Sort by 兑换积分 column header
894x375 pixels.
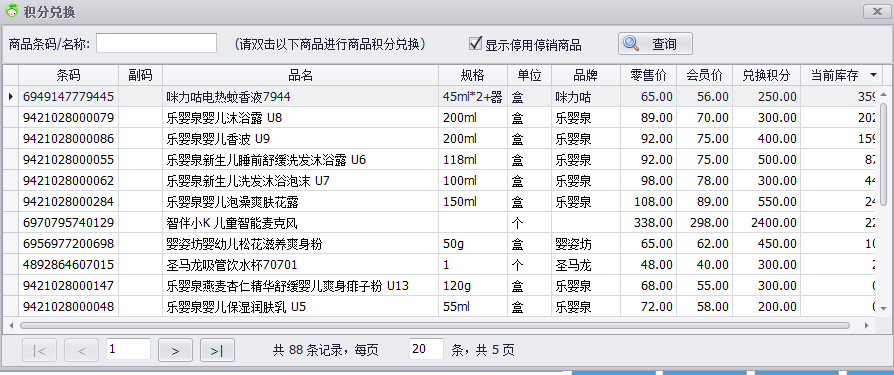click(766, 75)
